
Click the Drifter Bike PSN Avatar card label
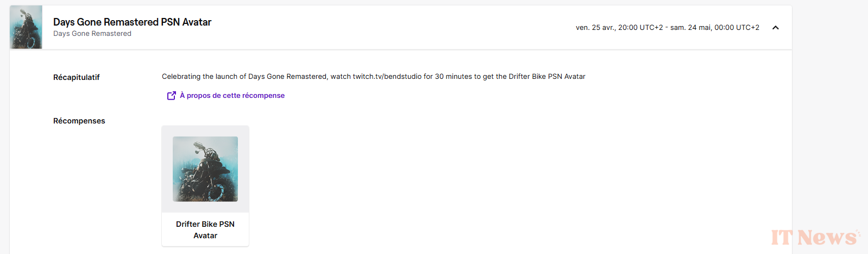click(x=205, y=230)
